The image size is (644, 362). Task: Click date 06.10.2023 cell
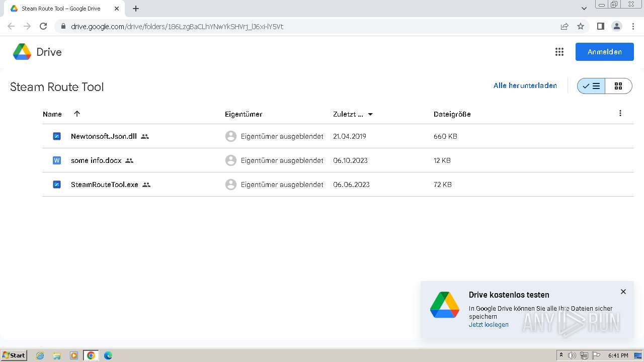(350, 160)
